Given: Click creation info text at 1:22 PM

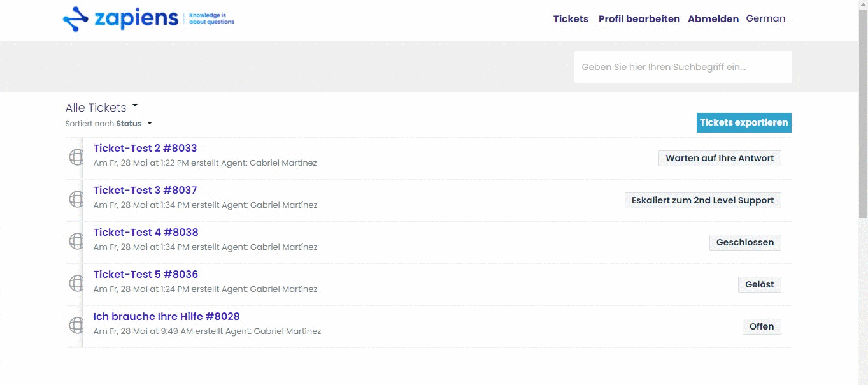Looking at the screenshot, I should (x=205, y=163).
